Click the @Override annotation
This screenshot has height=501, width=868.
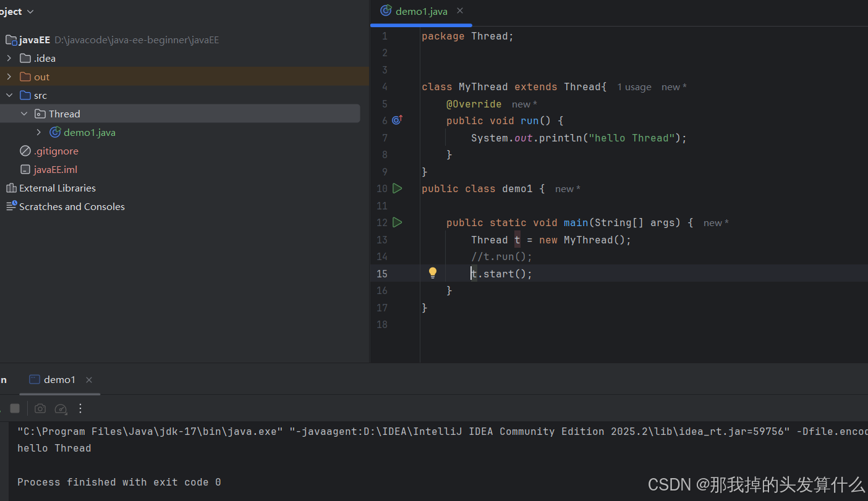(474, 104)
